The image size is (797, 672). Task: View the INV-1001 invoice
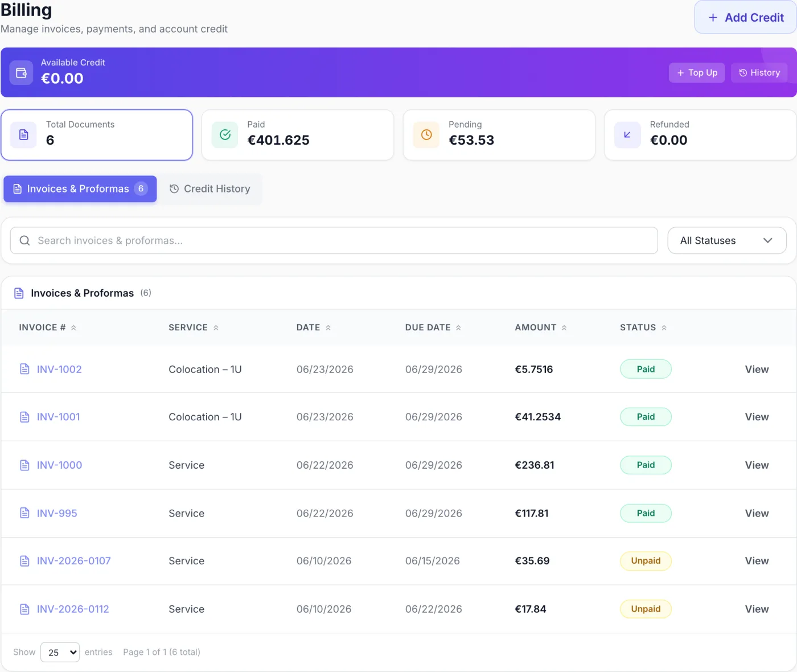coord(757,417)
